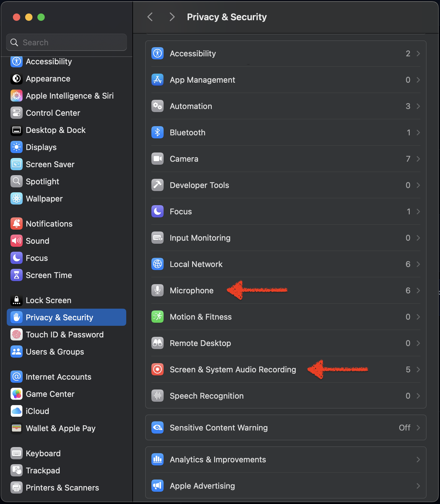
Task: Open Sensitive Content Warning chevron
Action: 418,428
